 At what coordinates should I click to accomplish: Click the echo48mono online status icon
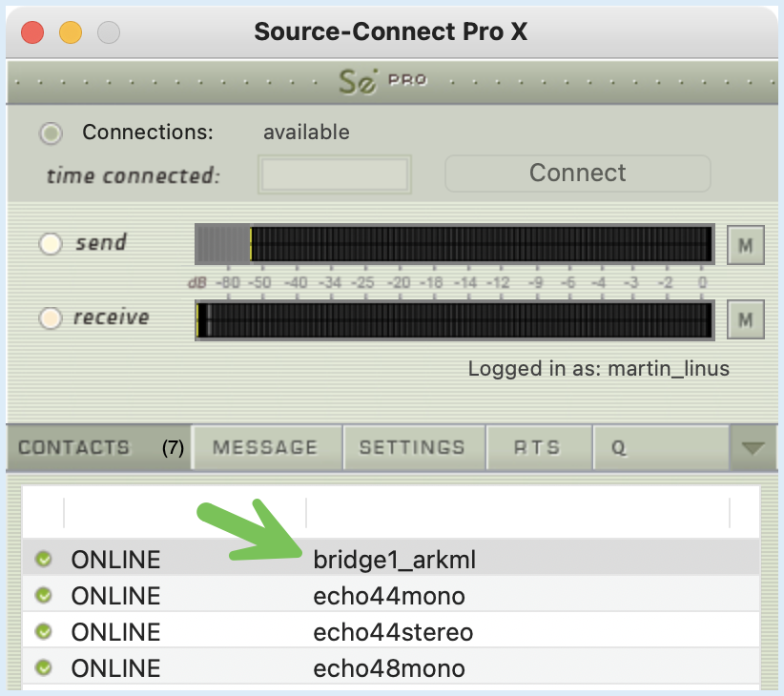(x=44, y=667)
